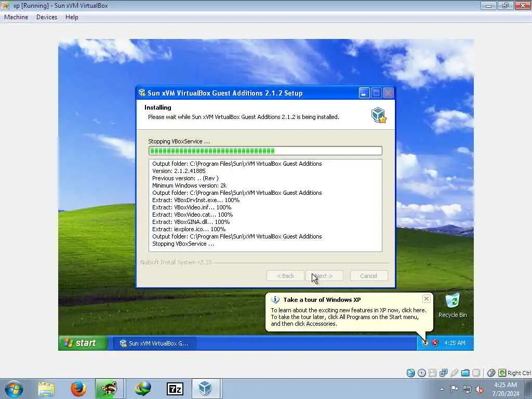Select 'Extract: VBoxVideo.inf... 100%' log line
The image size is (532, 399).
[x=192, y=207]
